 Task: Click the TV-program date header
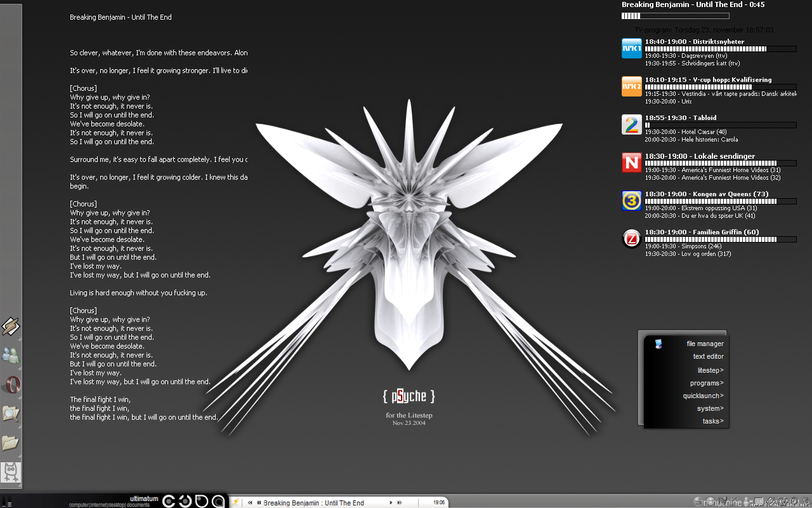tap(704, 30)
